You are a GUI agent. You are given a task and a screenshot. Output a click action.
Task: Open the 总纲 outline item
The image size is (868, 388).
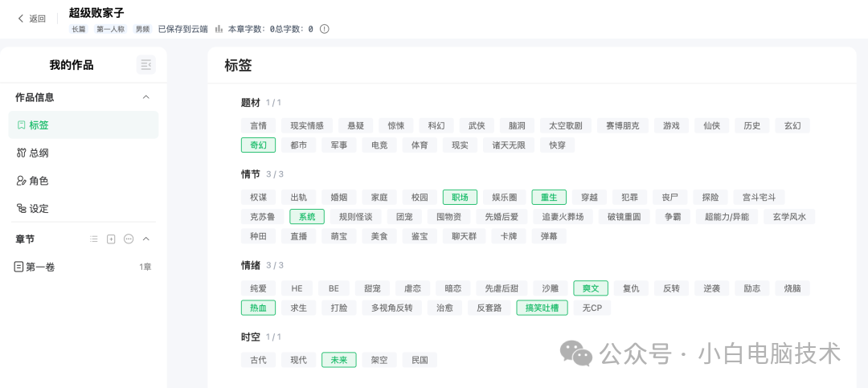(x=83, y=153)
